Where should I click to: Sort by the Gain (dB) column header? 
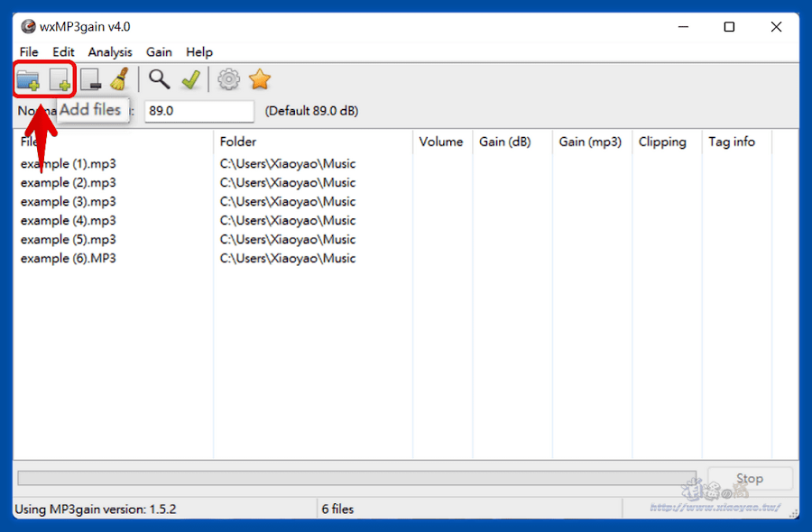click(x=512, y=142)
